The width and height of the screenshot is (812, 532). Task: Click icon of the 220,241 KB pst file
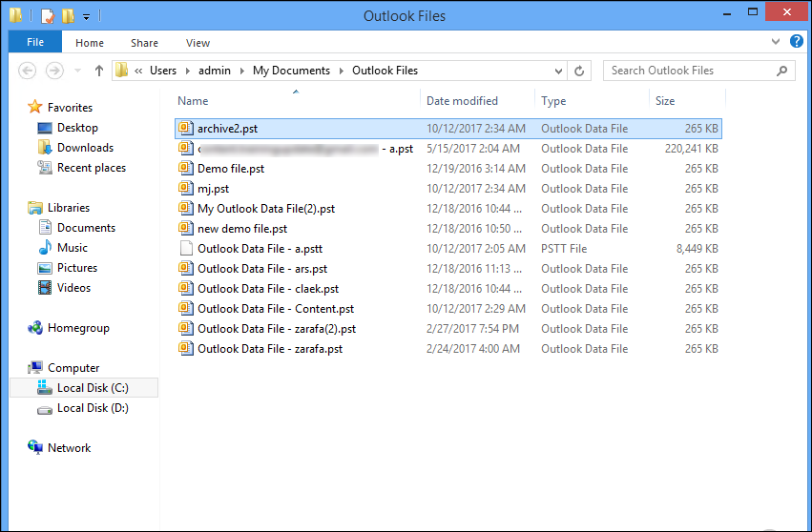186,148
